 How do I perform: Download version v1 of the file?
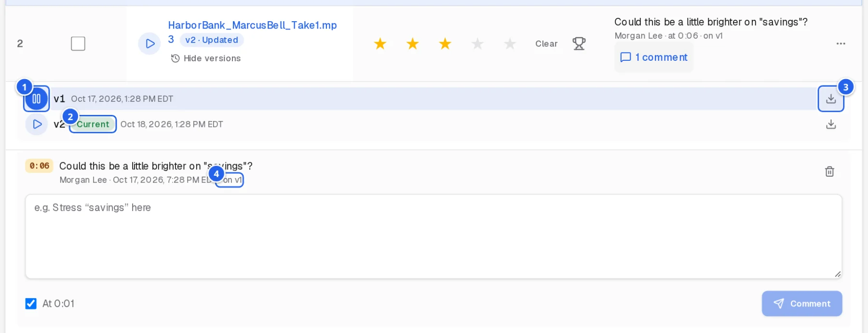click(830, 99)
